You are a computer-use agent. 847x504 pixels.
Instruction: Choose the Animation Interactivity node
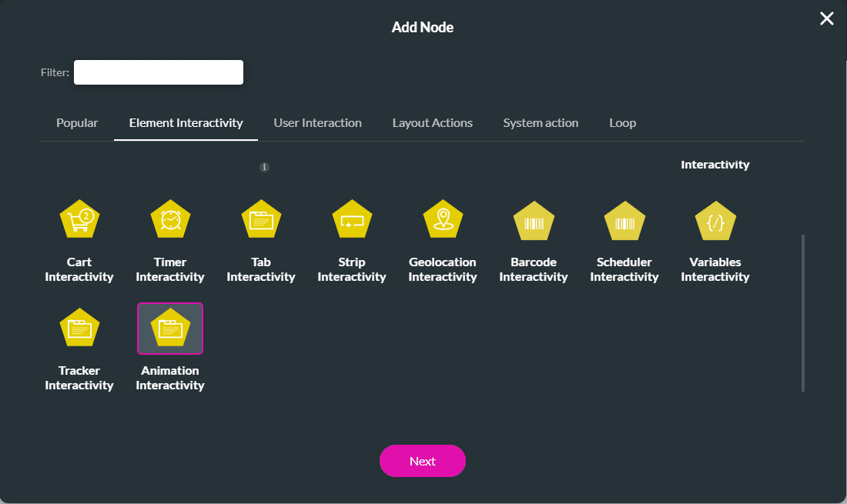[170, 327]
